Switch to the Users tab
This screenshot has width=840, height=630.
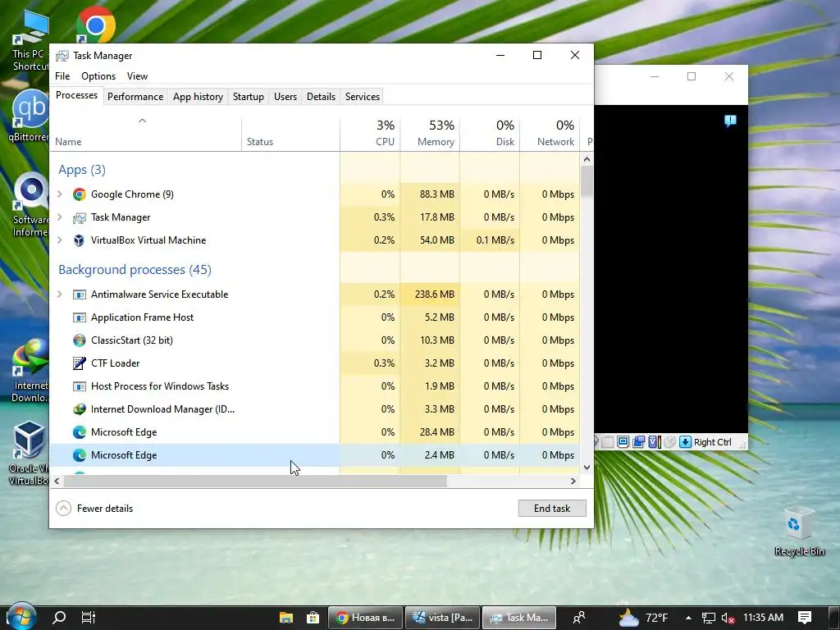click(285, 97)
